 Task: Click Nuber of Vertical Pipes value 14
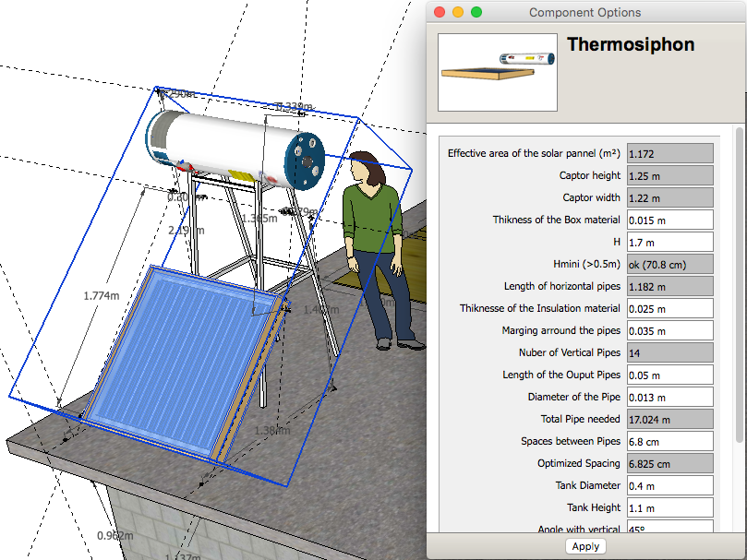point(669,352)
